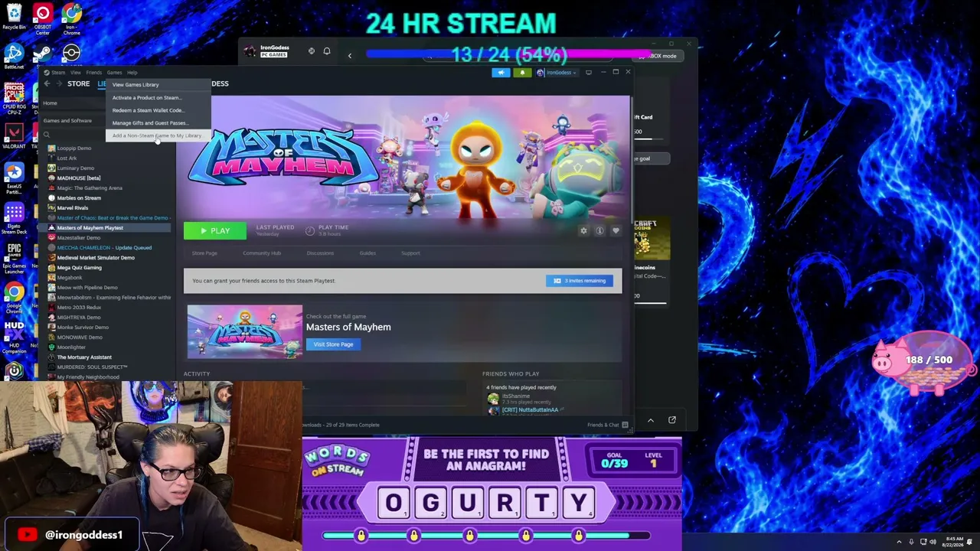The image size is (980, 551).
Task: Select Redeem a Steam Wallet Code
Action: (148, 110)
